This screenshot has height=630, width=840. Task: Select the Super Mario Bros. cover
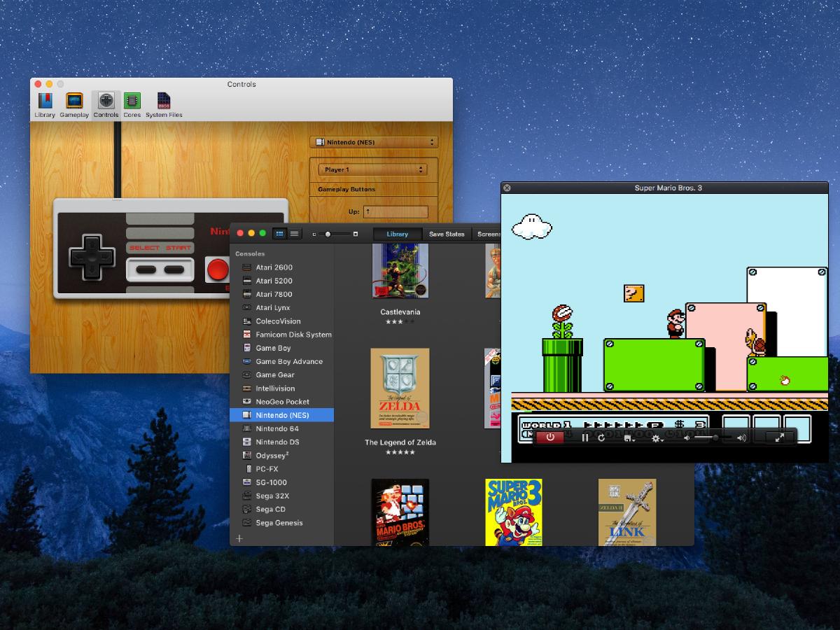[400, 512]
